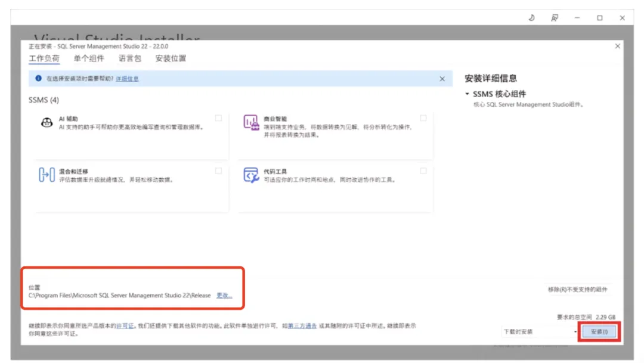Click 移除(R)不受支持的组件 button
This screenshot has height=363, width=644.
(x=577, y=289)
